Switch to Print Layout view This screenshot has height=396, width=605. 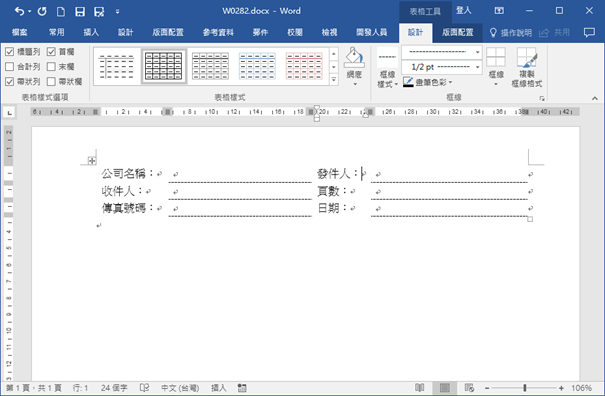(x=444, y=388)
